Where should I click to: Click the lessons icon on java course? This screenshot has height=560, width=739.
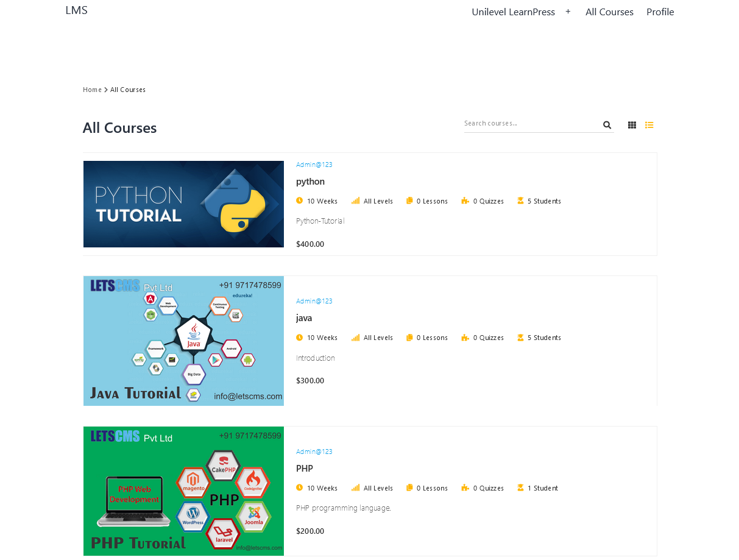(409, 337)
